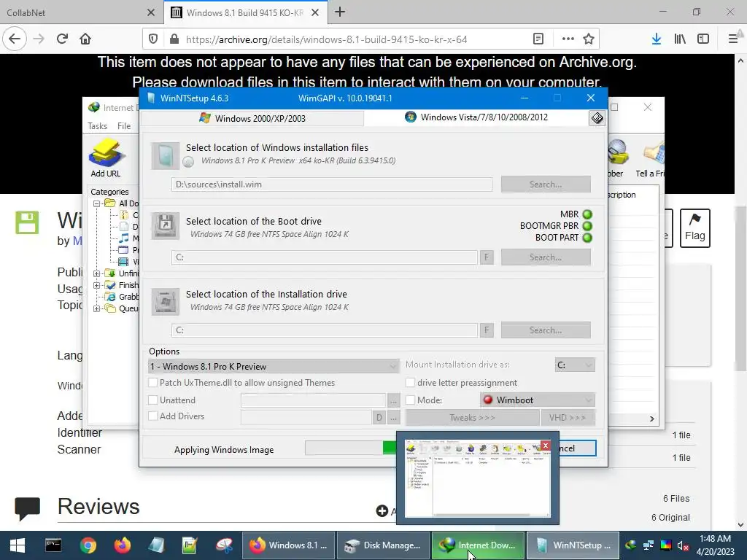Toggle reader view in the address bar
The height and width of the screenshot is (560, 747).
[538, 39]
